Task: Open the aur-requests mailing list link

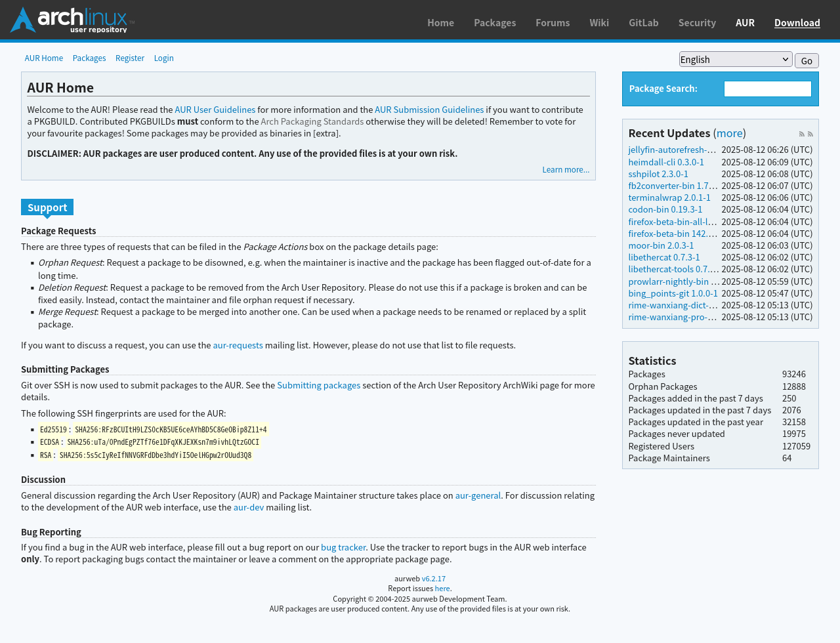Action: (238, 345)
